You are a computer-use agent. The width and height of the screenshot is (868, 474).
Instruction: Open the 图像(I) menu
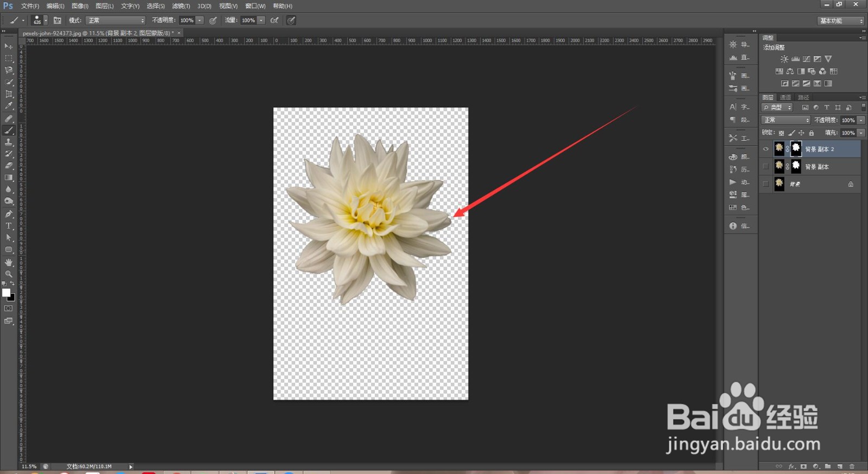(80, 6)
